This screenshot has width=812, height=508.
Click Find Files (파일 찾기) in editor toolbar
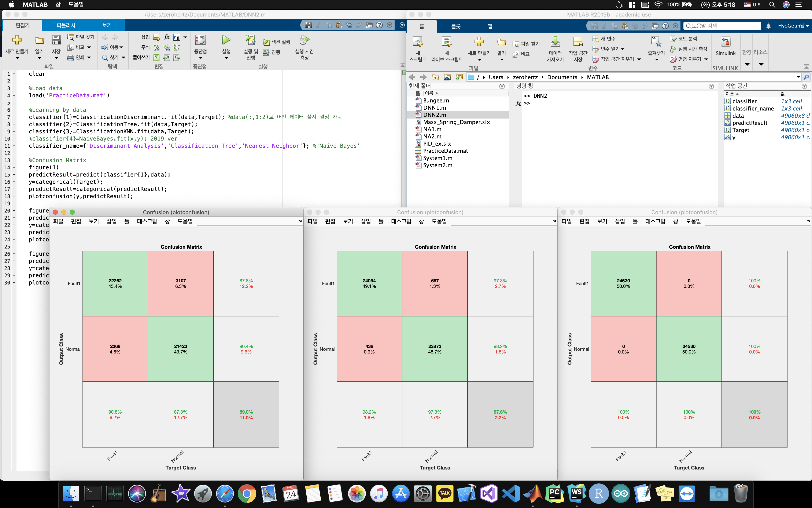tap(81, 37)
